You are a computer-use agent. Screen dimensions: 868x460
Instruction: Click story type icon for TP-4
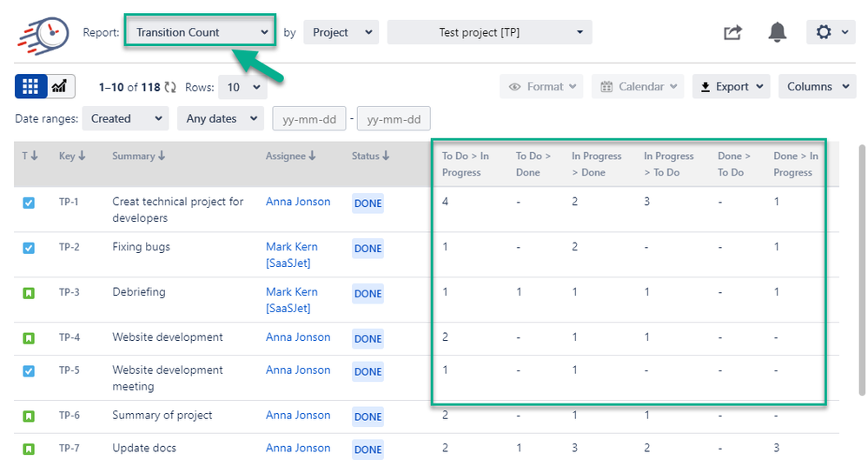tap(29, 338)
